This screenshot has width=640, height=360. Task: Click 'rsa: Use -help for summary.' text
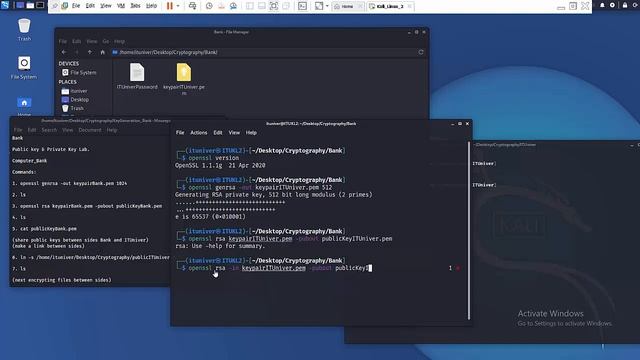coord(220,246)
